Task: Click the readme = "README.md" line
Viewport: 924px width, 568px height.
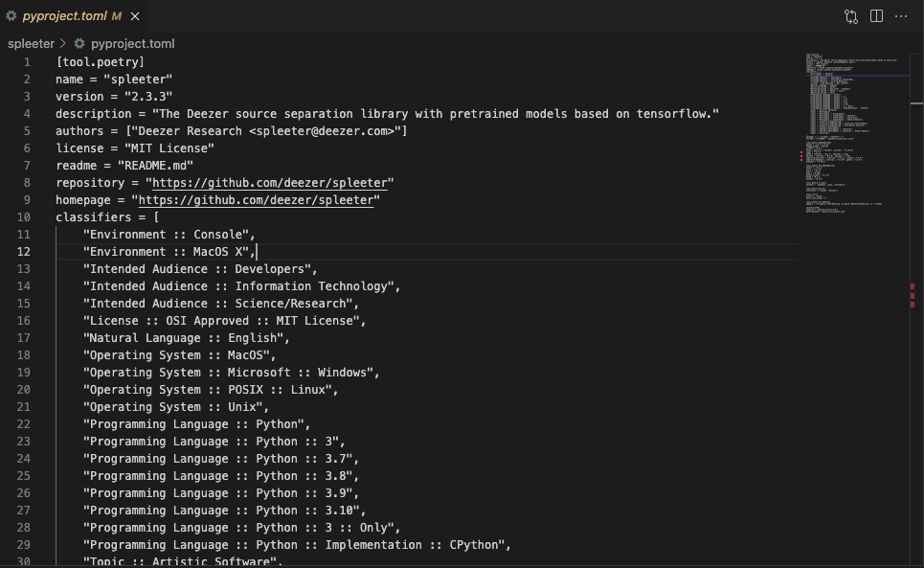Action: click(x=124, y=166)
